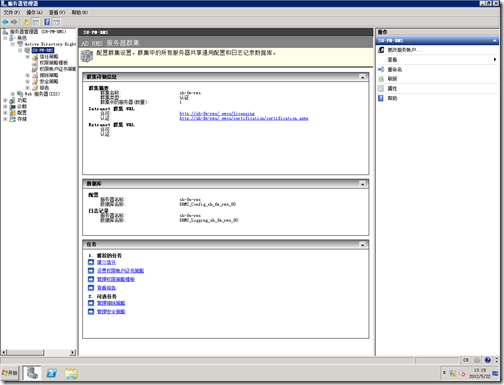Click the 管理权限策略模板 task link
This screenshot has width=504, height=385.
[x=116, y=279]
